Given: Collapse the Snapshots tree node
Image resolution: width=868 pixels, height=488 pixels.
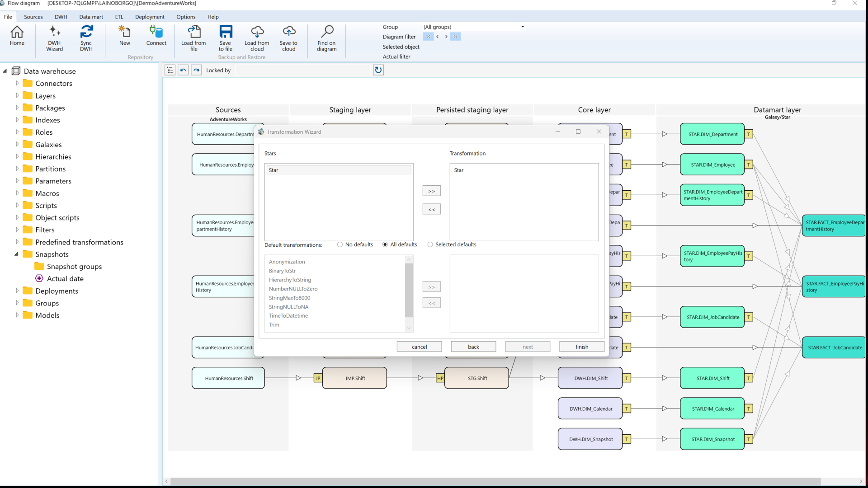Looking at the screenshot, I should (17, 254).
